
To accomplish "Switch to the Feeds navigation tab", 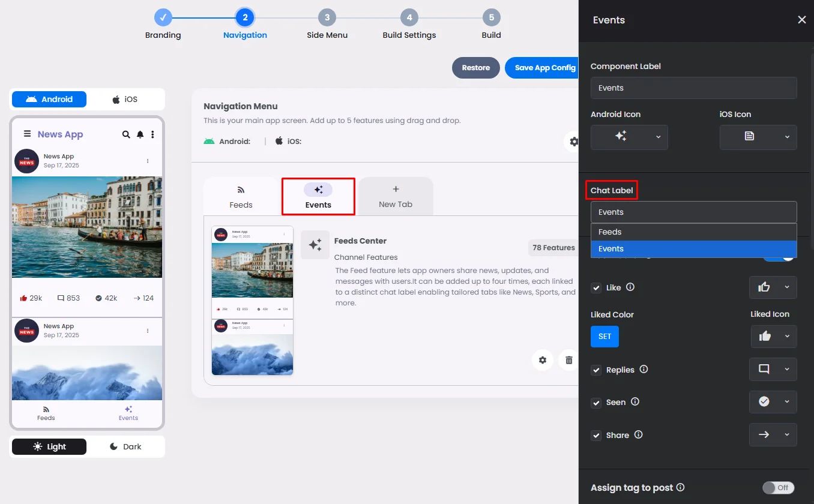I will 241,197.
